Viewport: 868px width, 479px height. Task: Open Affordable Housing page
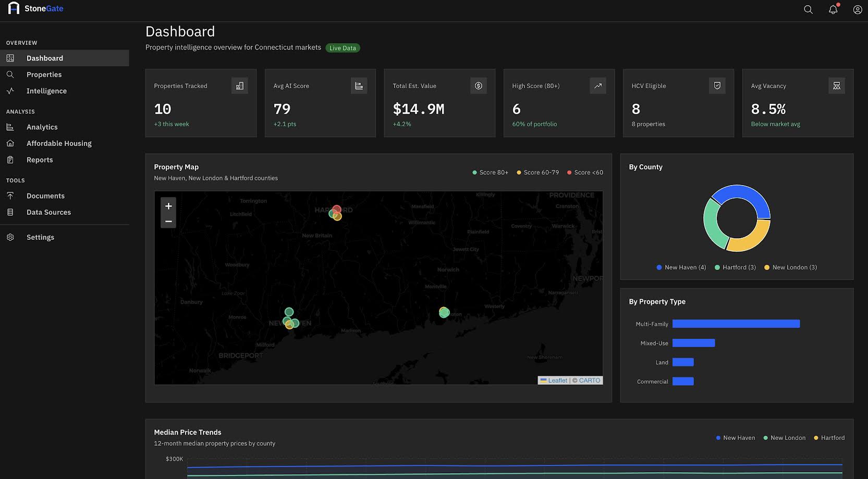coord(65,143)
